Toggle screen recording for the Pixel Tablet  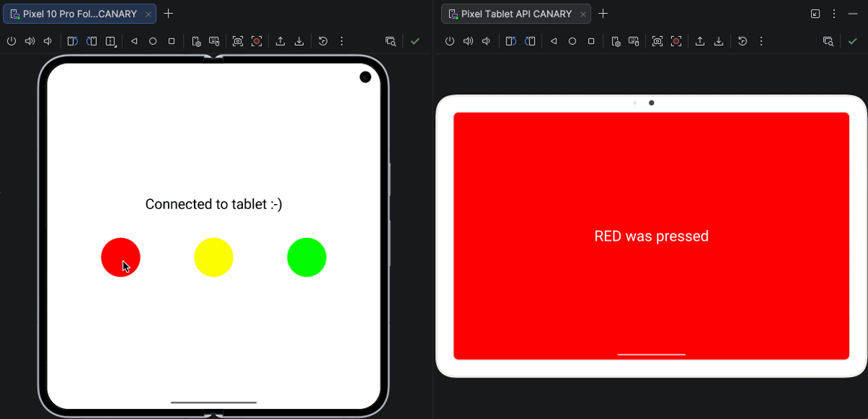click(676, 41)
